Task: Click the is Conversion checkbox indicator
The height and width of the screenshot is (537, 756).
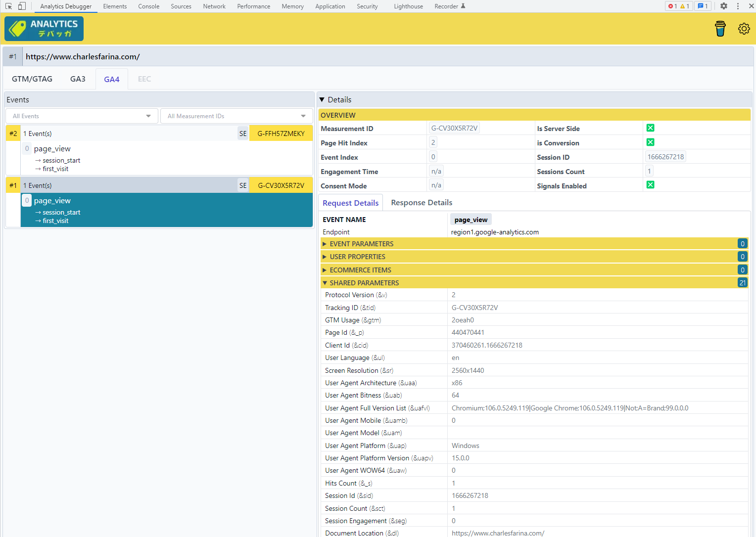Action: coord(650,142)
